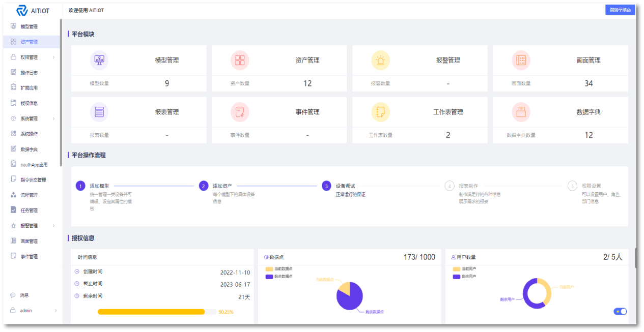The height and width of the screenshot is (332, 644).
Task: Click the 权限管理 lock icon in sidebar
Action: [x=14, y=57]
